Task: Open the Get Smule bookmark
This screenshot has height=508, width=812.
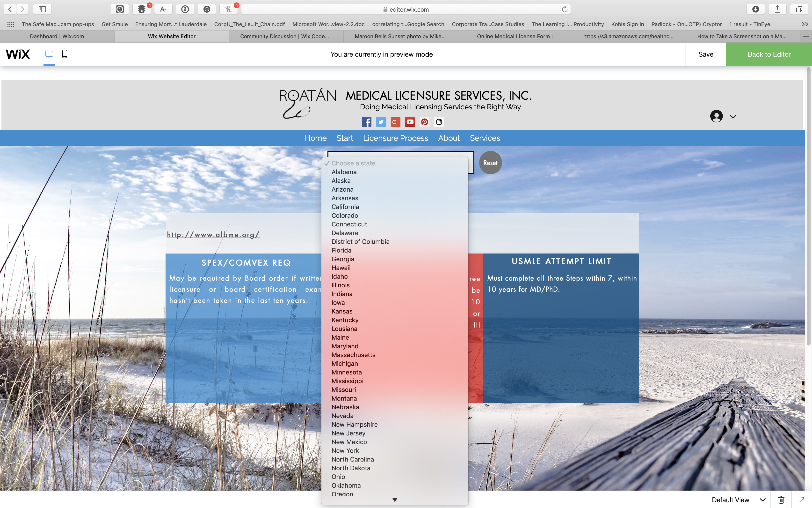Action: point(115,24)
